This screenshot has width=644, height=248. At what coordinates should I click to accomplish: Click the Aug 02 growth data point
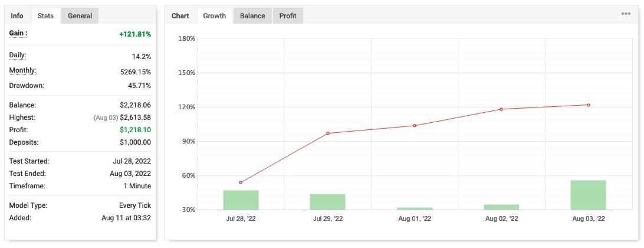click(x=501, y=109)
